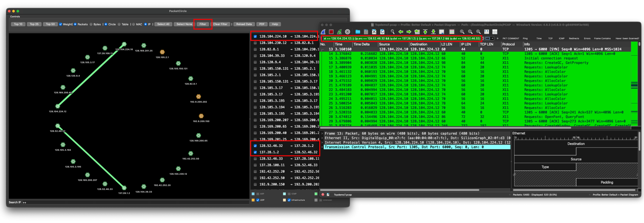This screenshot has width=644, height=223.
Task: Open a capture file via blue folder icon
Action: point(358,32)
